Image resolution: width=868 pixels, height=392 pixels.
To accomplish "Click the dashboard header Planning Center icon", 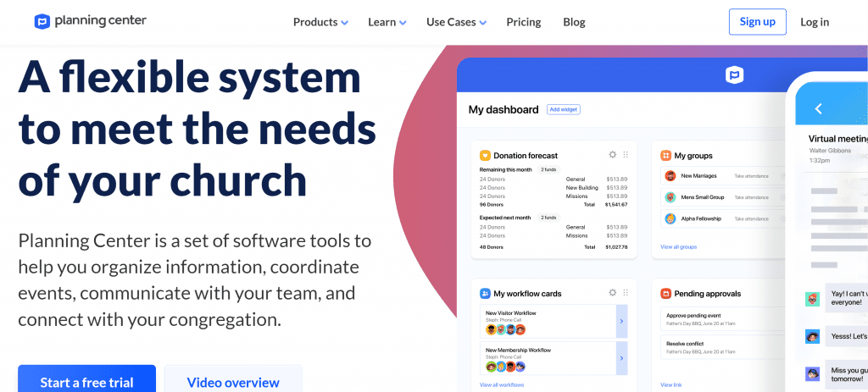I will coord(734,75).
